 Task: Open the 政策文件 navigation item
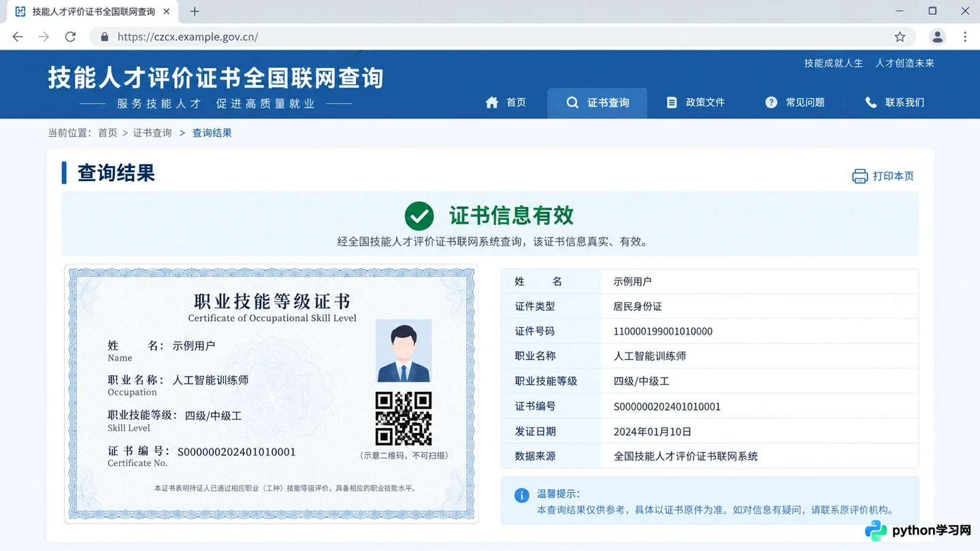click(x=696, y=102)
